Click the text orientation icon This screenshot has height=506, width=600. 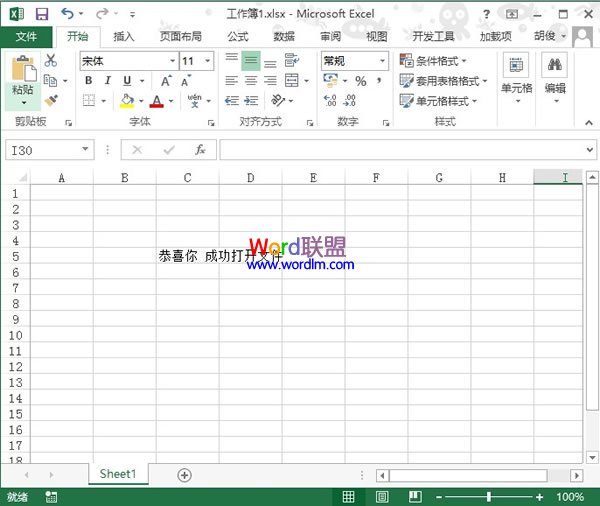[278, 101]
